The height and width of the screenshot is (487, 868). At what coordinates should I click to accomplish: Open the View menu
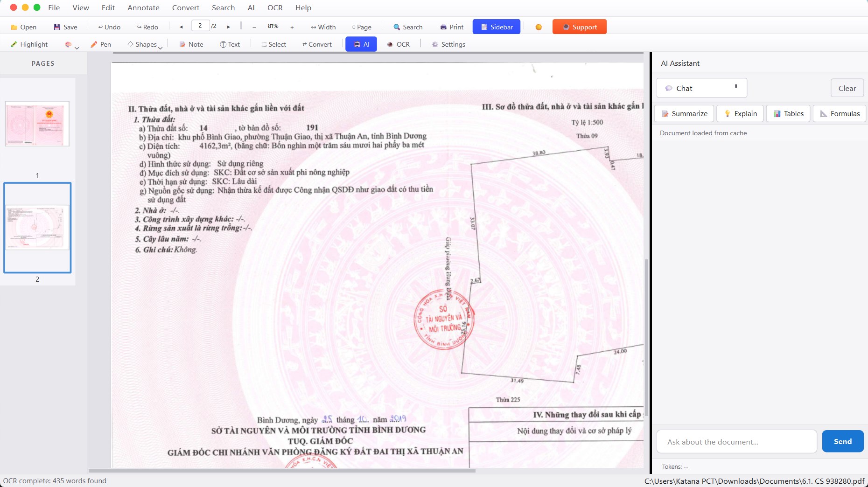pyautogui.click(x=81, y=8)
